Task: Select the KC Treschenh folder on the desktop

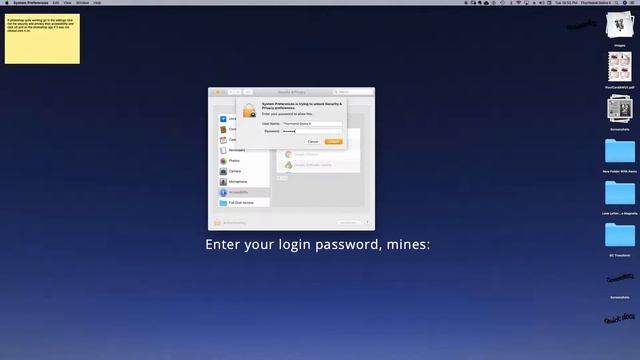Action: point(620,235)
